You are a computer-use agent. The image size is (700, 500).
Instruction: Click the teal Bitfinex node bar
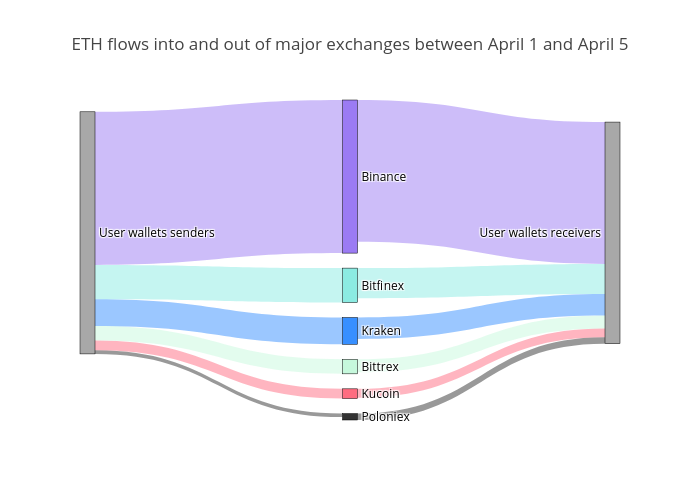349,285
